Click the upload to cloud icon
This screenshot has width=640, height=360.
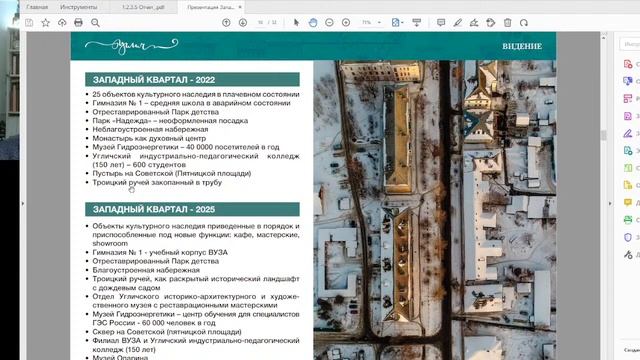click(62, 23)
